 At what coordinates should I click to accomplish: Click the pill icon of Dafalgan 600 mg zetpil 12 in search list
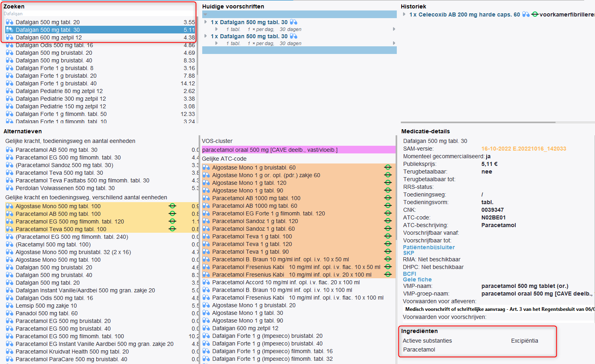click(10, 37)
